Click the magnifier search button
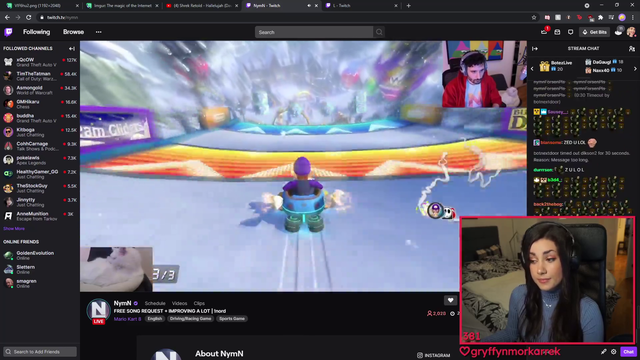Viewport: 640px width, 360px height. (379, 32)
